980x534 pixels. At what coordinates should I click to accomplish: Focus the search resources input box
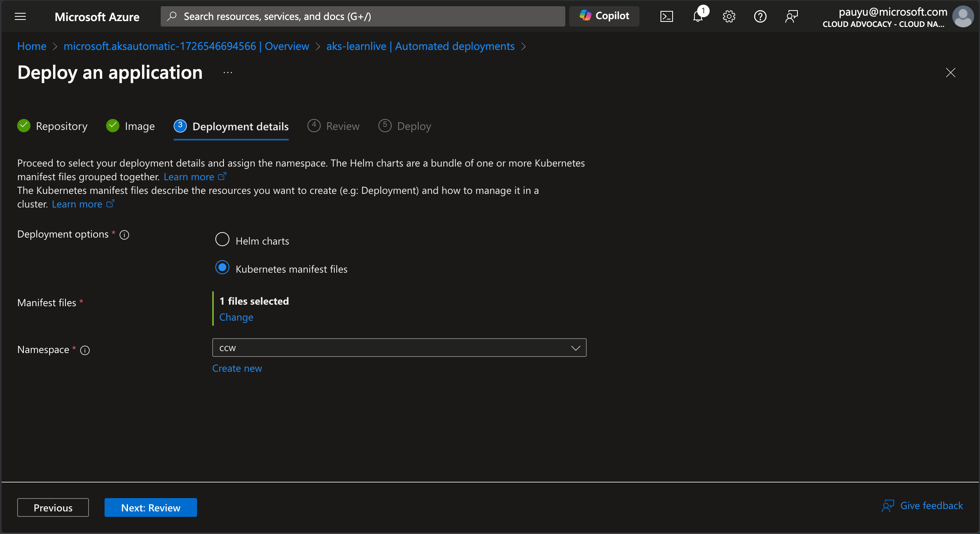[363, 16]
